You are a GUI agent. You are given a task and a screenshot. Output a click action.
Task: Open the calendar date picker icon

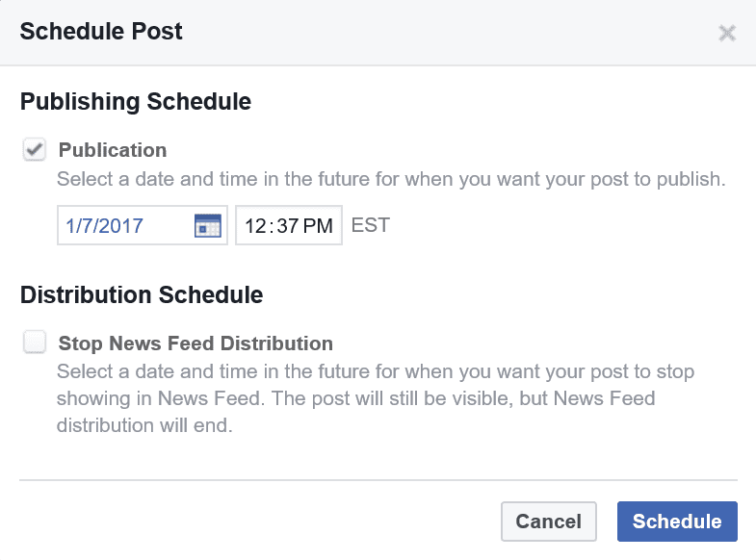(x=208, y=225)
